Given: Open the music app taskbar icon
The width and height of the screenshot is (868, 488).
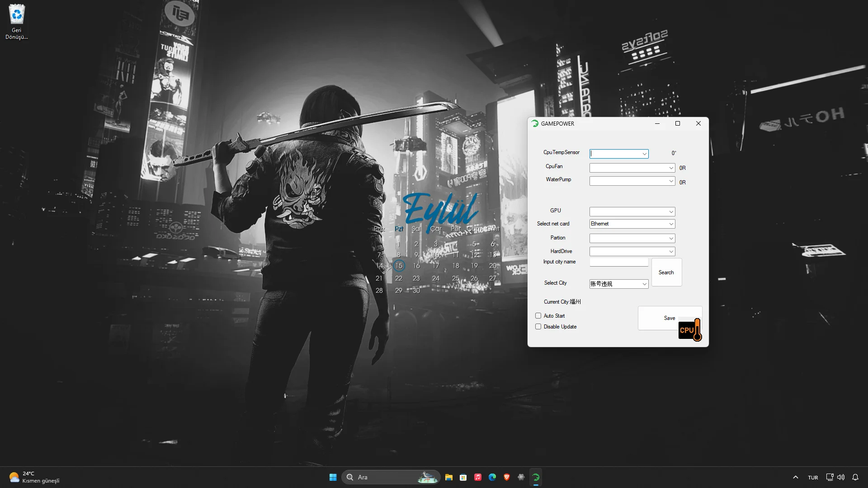Looking at the screenshot, I should coord(478,477).
